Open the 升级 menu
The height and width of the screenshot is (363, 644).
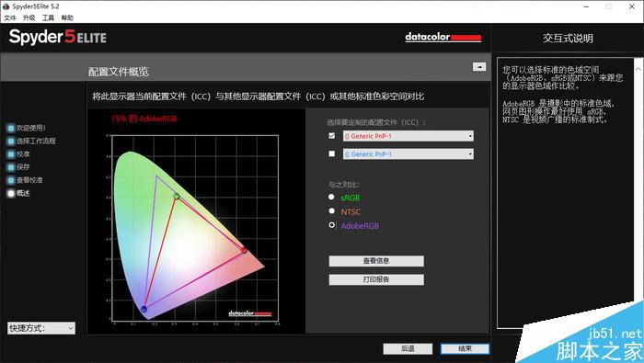tap(29, 17)
